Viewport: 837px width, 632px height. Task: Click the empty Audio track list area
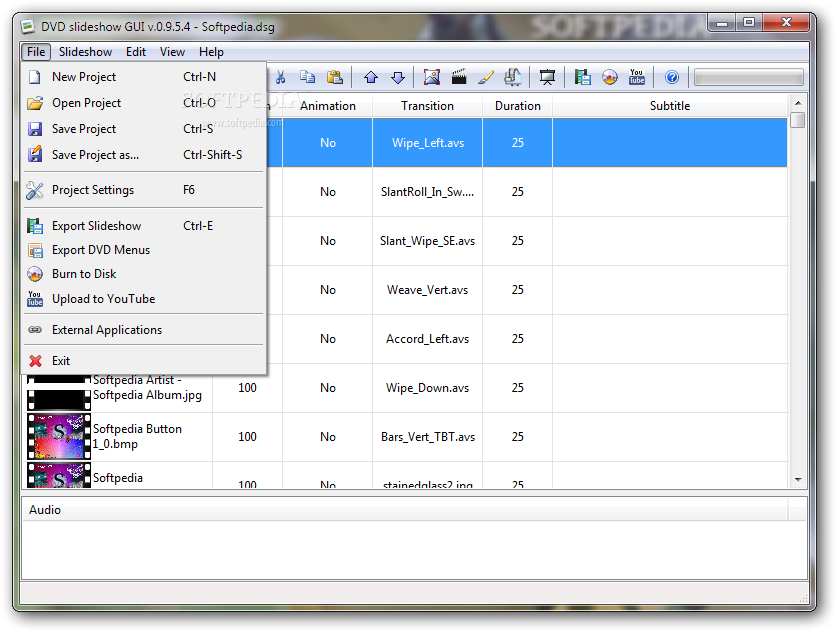[x=414, y=550]
